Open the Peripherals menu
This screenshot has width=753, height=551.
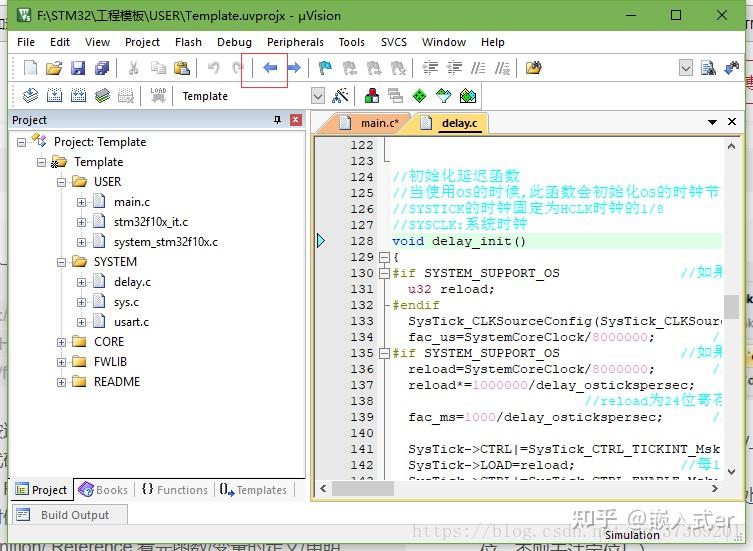[x=295, y=42]
